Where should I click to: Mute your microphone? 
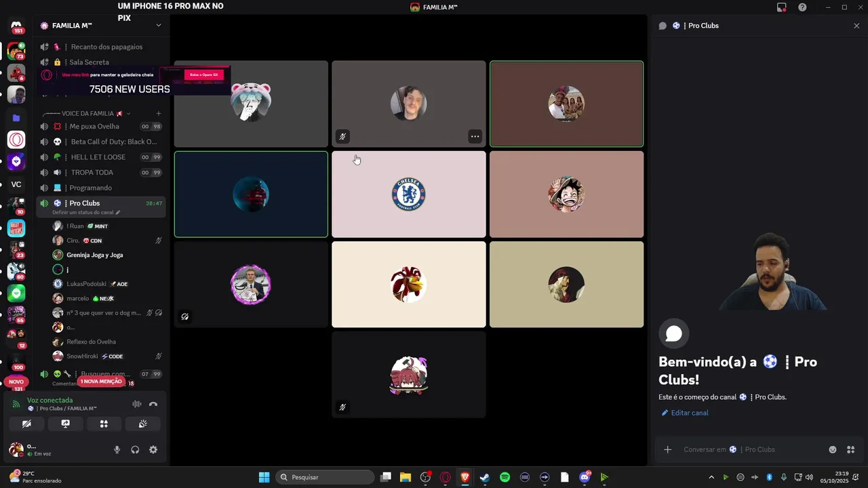point(117,449)
